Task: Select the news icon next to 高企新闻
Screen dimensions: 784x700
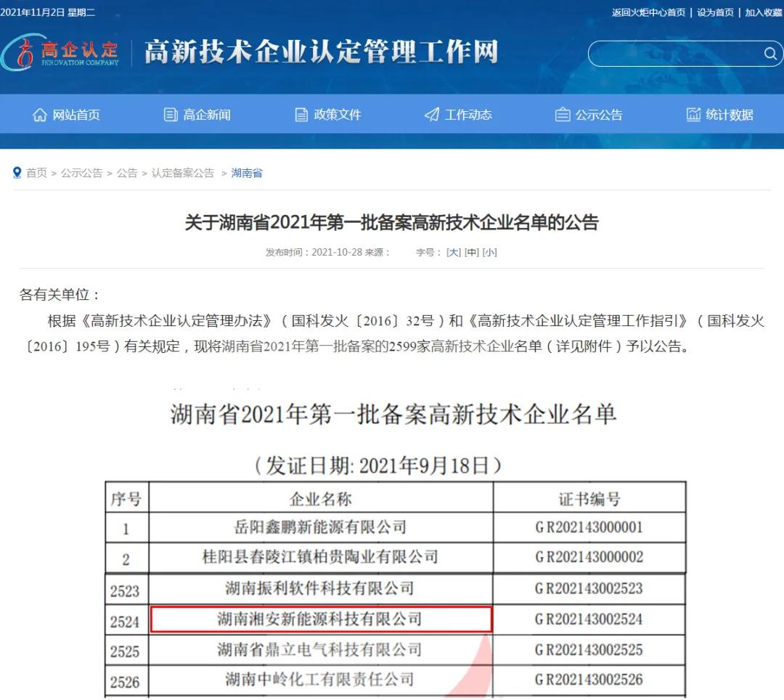Action: [171, 114]
